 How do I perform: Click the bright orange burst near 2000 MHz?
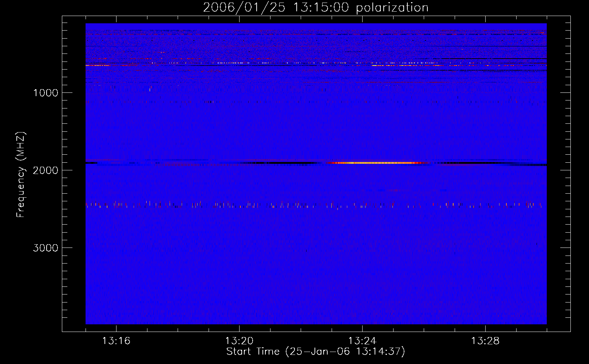click(377, 163)
